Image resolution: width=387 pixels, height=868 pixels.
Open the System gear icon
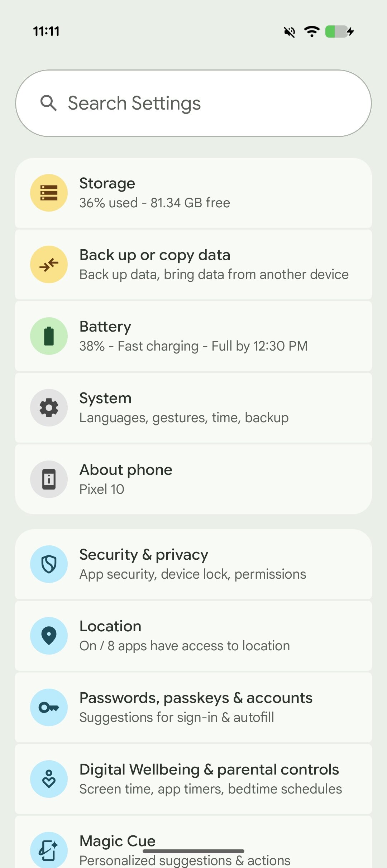tap(49, 407)
